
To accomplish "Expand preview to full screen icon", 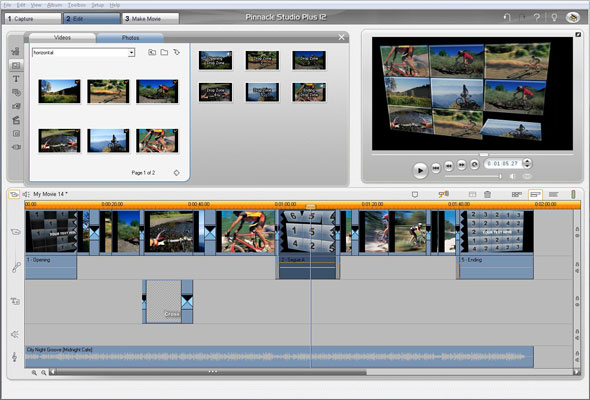I will [x=578, y=35].
